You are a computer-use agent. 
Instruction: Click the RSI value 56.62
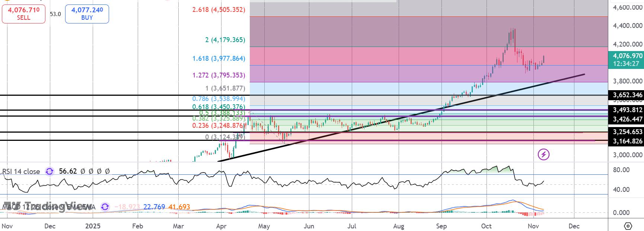[68, 171]
